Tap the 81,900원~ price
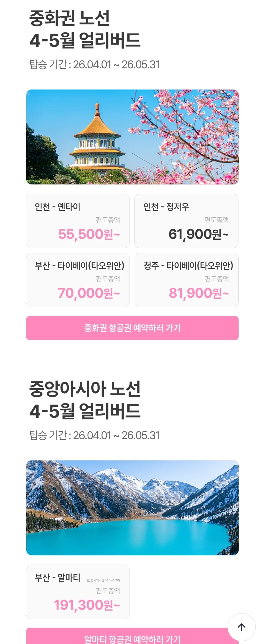This screenshot has height=644, width=266. tap(199, 293)
